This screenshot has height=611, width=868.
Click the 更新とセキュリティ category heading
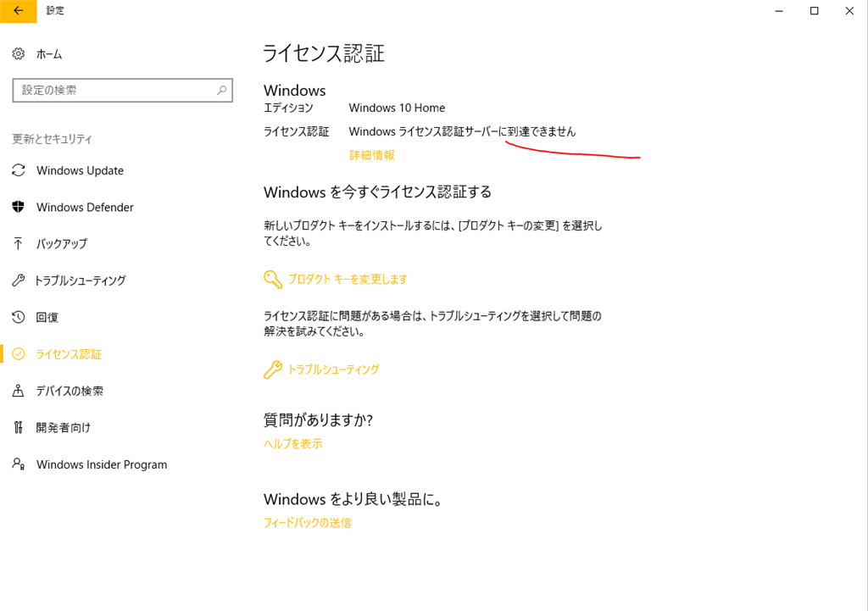pyautogui.click(x=52, y=139)
